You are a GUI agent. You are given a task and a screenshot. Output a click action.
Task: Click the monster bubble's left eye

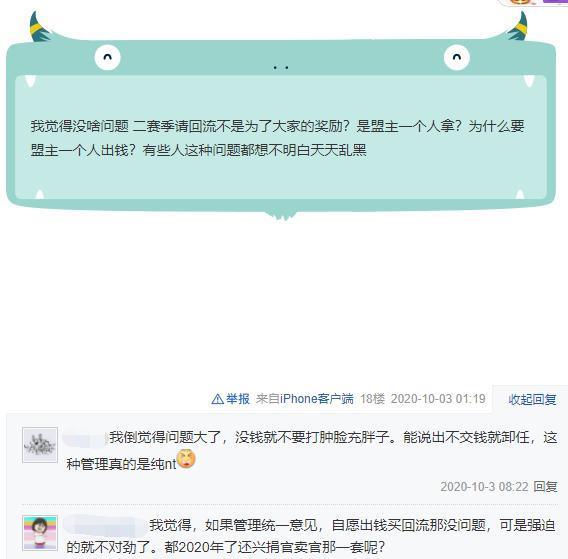pyautogui.click(x=107, y=57)
